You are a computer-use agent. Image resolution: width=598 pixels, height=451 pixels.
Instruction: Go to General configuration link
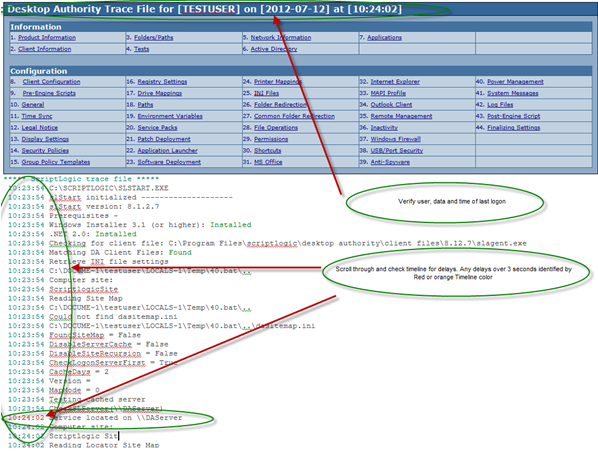(33, 104)
